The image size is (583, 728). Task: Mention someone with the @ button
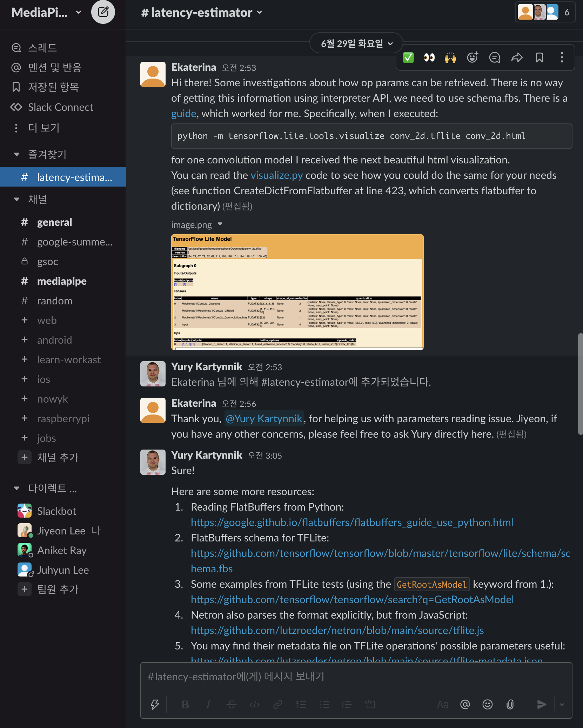465,705
